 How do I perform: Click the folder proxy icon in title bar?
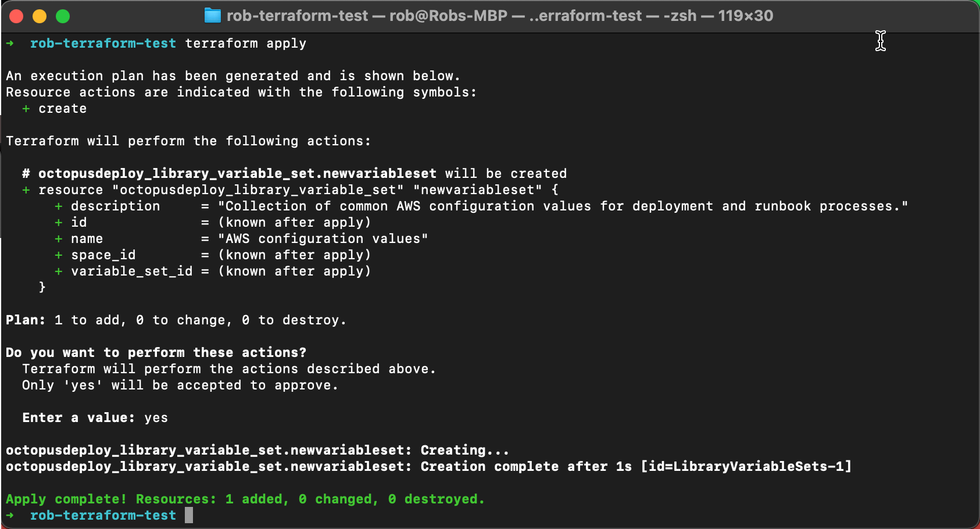click(x=213, y=16)
